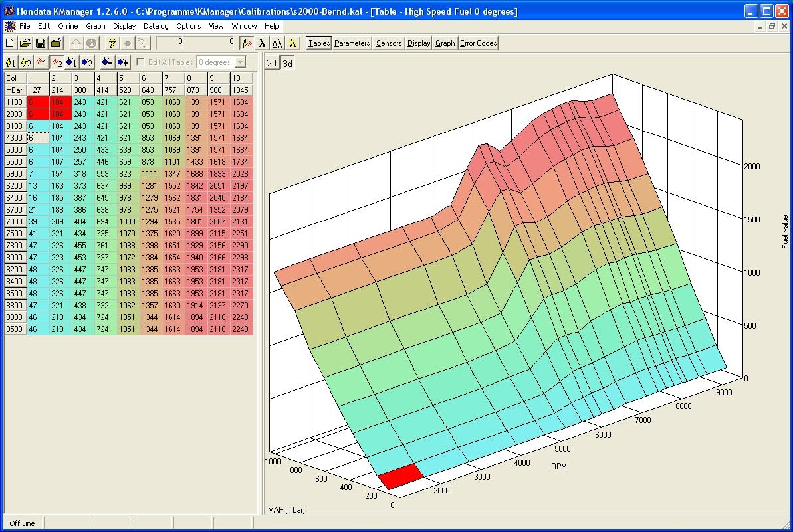Image resolution: width=793 pixels, height=532 pixels.
Task: Expand the 0 degrees cam angle dropdown
Action: 240,62
